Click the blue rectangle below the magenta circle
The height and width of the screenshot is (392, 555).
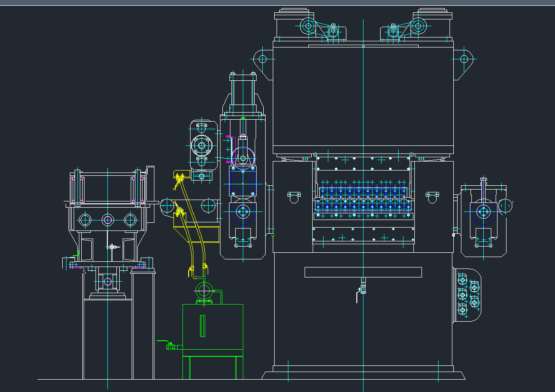point(243,183)
